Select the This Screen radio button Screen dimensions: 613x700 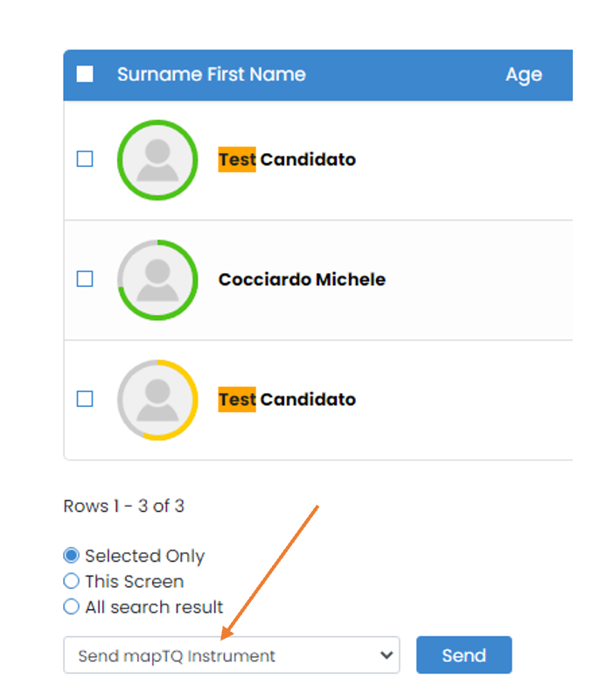(72, 581)
